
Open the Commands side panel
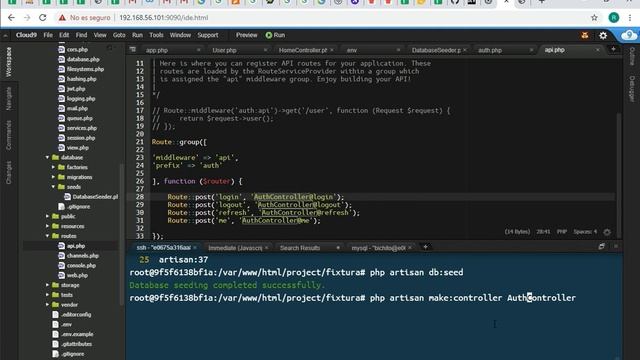(8, 135)
